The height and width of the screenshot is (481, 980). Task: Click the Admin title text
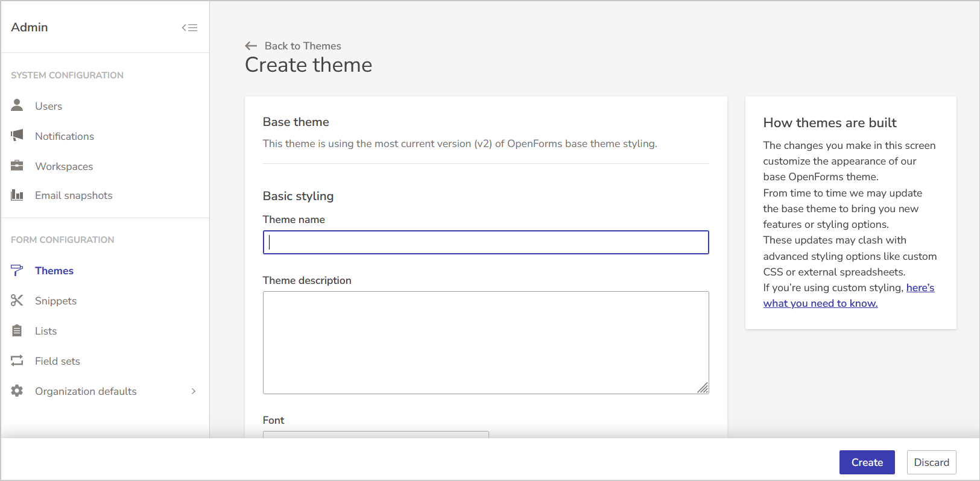(x=30, y=27)
